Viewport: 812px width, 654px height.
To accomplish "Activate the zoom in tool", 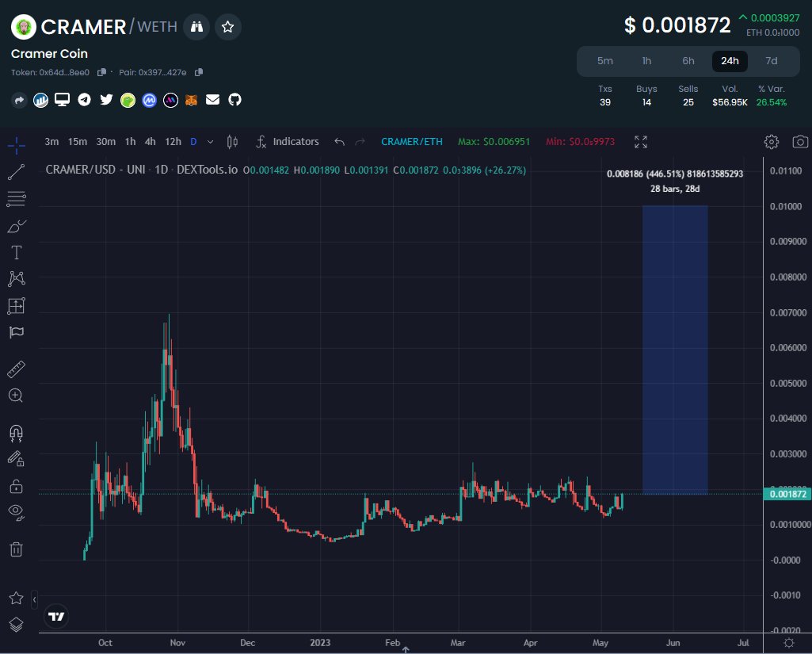I will [x=16, y=396].
